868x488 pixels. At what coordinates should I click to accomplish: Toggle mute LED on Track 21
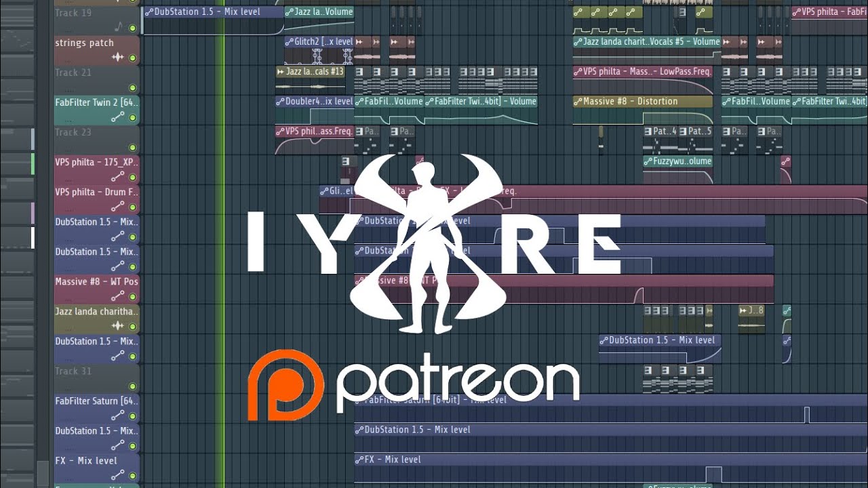pos(132,88)
